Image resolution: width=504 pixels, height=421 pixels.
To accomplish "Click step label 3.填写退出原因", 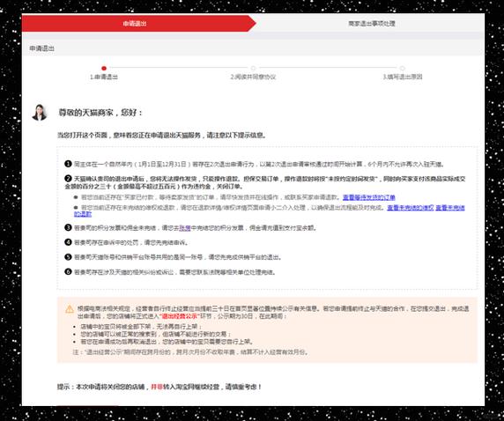I will 402,78.
